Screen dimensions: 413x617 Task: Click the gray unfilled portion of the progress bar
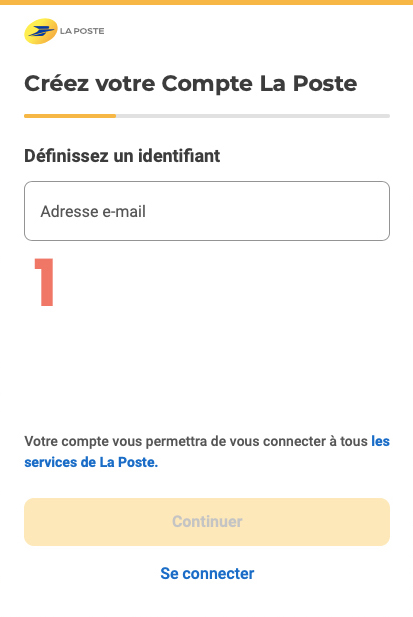253,116
